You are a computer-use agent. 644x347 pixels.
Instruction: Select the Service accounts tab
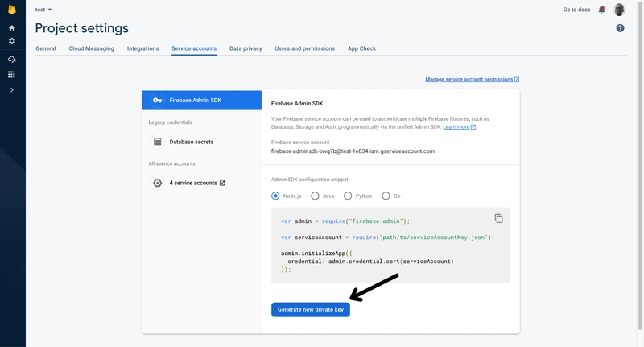pos(194,48)
